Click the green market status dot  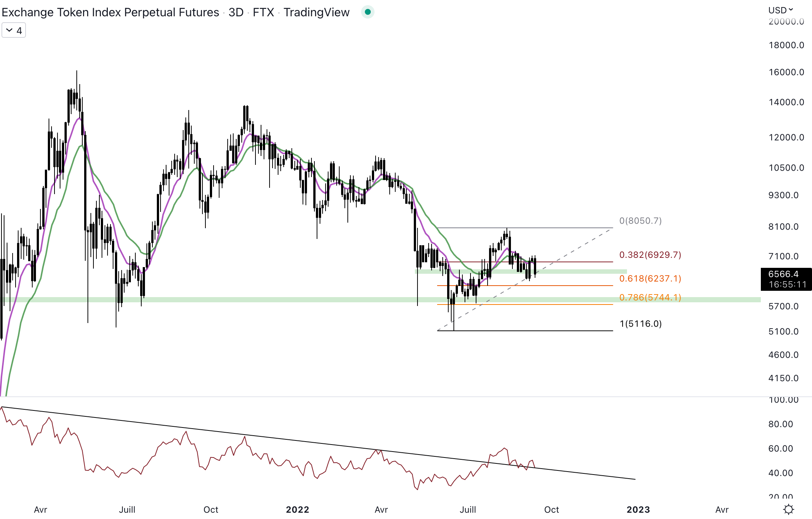point(367,12)
